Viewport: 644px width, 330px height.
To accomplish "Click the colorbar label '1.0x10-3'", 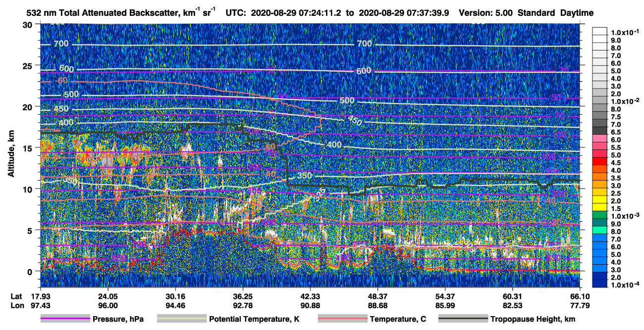I will [625, 216].
